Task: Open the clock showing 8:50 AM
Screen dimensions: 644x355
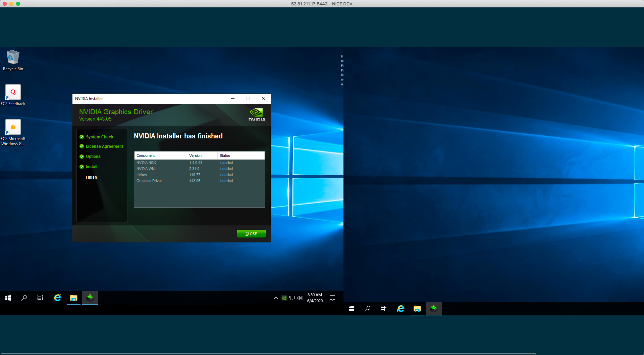Action: pos(315,298)
